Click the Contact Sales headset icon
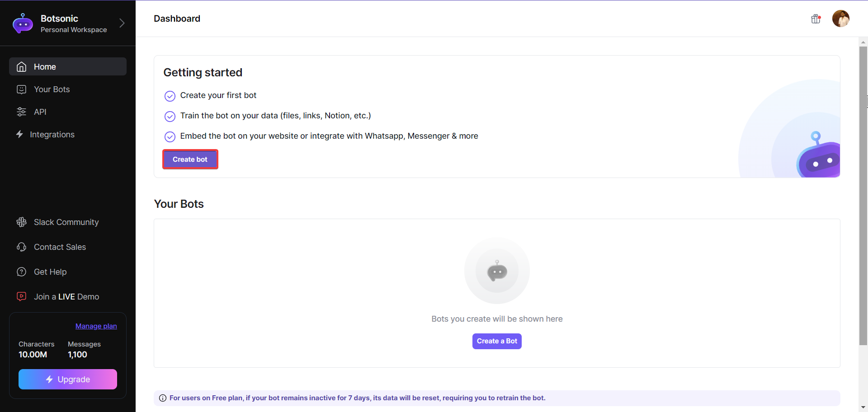The image size is (868, 412). click(x=21, y=247)
